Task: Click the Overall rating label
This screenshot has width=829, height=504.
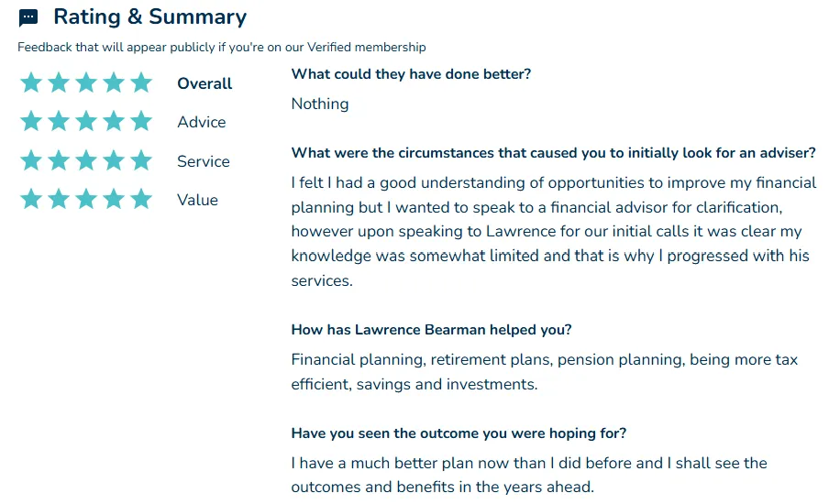Action: [204, 83]
